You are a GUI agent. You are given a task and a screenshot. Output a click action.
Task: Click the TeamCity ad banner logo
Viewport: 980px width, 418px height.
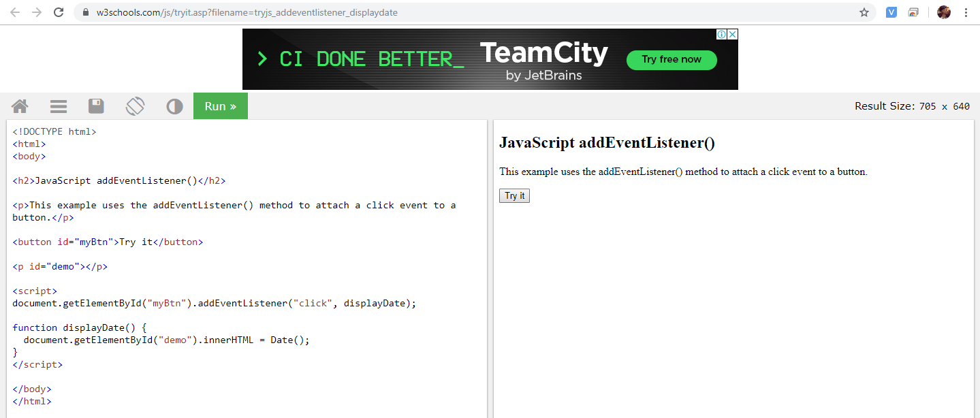(x=544, y=60)
